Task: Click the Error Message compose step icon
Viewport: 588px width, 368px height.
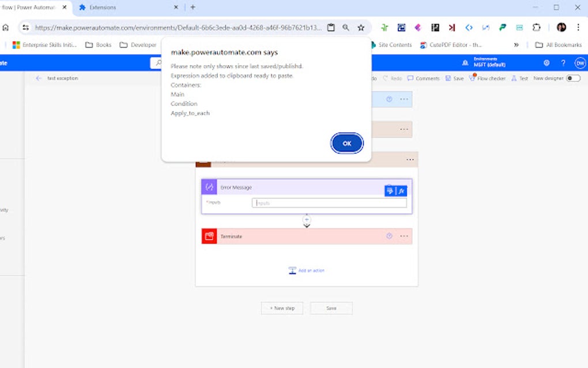Action: click(x=209, y=187)
